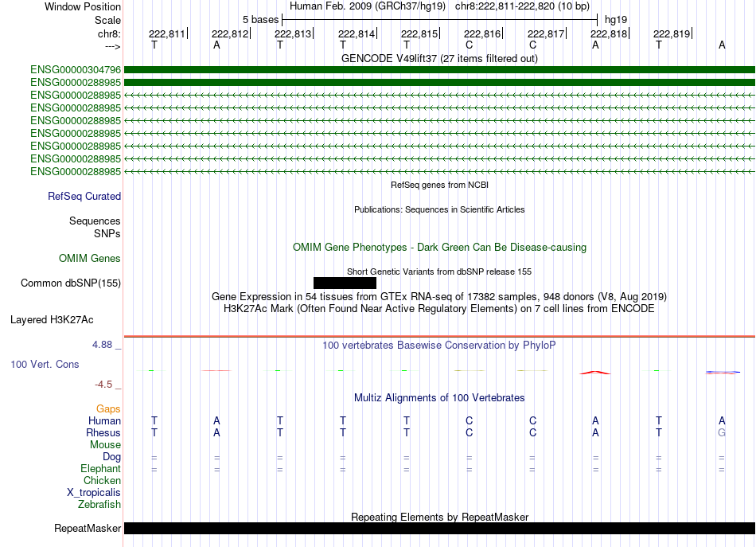Click the SNPs track label
This screenshot has height=547, width=756.
tap(107, 233)
